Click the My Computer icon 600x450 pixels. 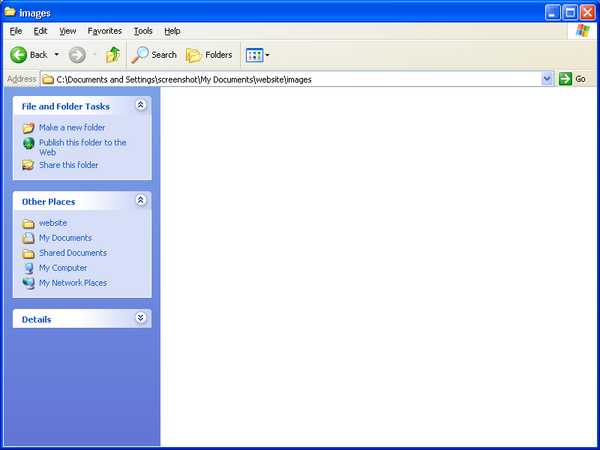pyautogui.click(x=28, y=268)
